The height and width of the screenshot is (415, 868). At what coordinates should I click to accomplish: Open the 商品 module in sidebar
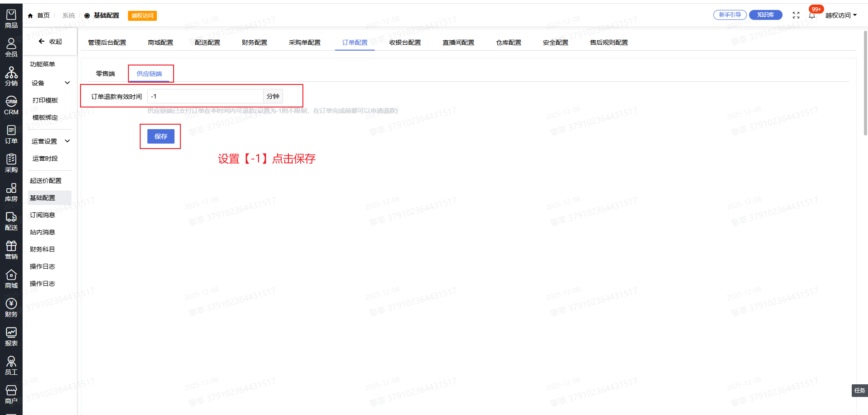(x=11, y=19)
